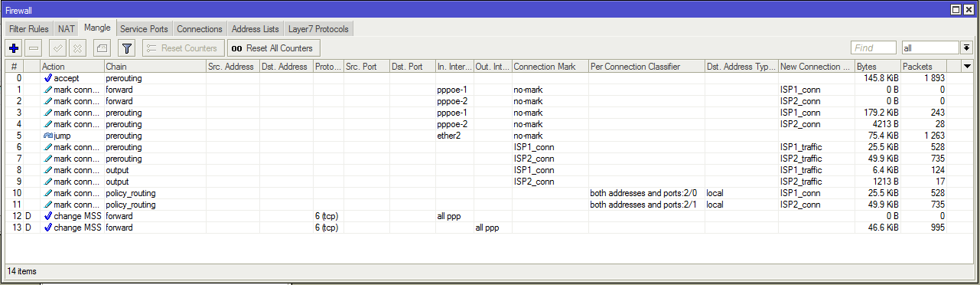Click 'ISP2_conn' new mark in row 11
Viewport: 980px width, 285px height.
(800, 205)
